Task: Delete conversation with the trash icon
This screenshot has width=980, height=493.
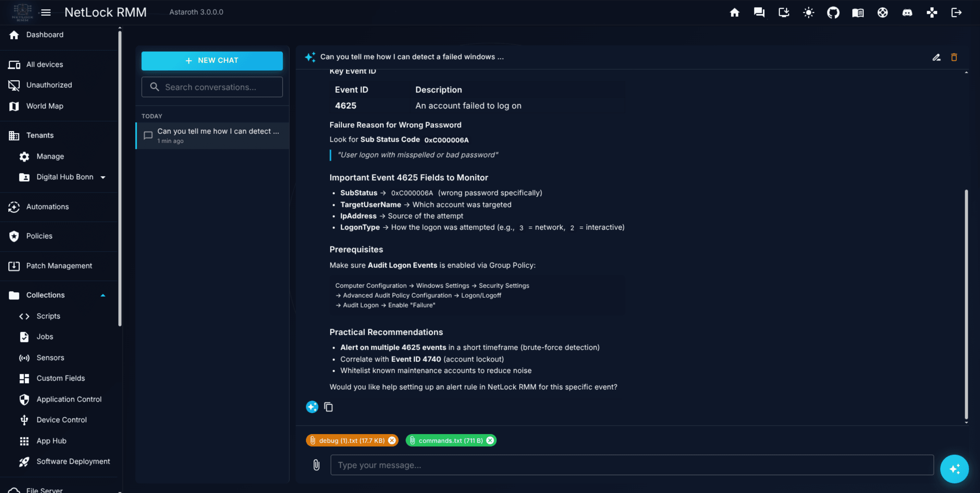Action: click(x=954, y=57)
